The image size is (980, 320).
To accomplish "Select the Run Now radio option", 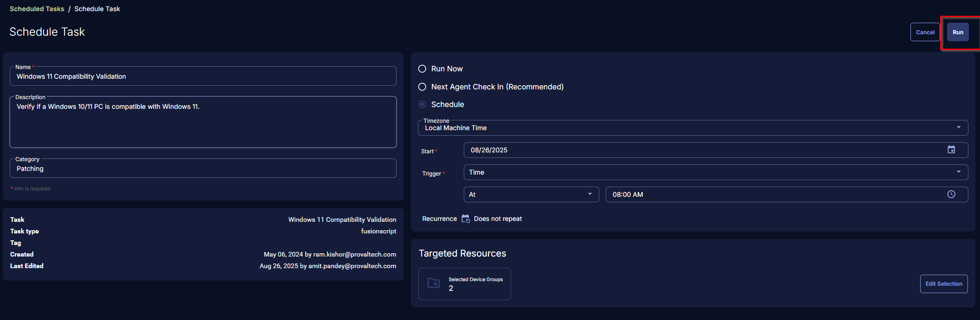I will point(422,69).
